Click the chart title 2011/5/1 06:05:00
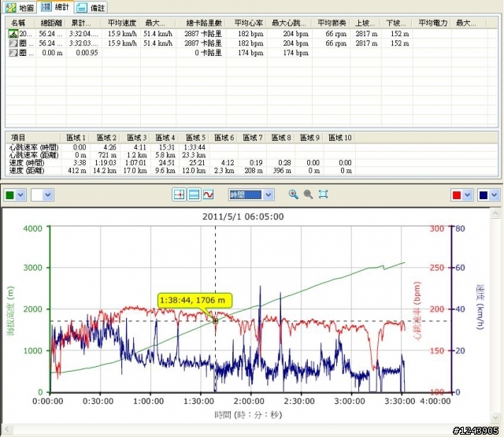 click(x=243, y=217)
